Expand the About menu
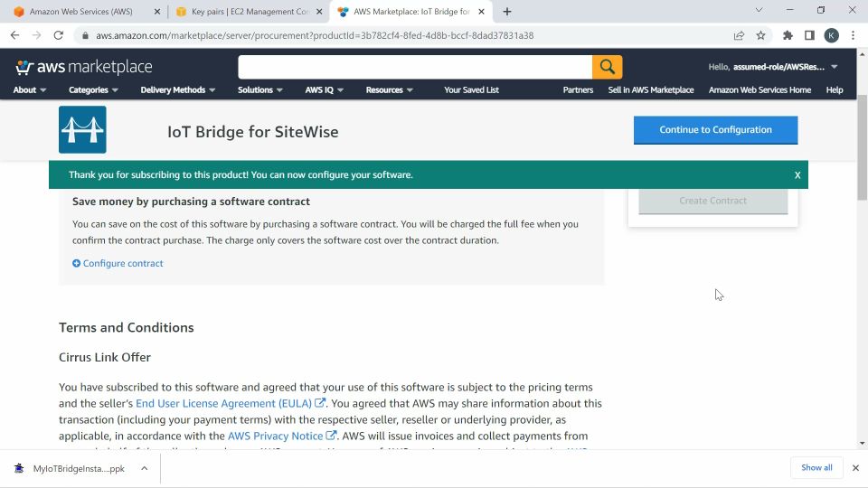 point(30,89)
